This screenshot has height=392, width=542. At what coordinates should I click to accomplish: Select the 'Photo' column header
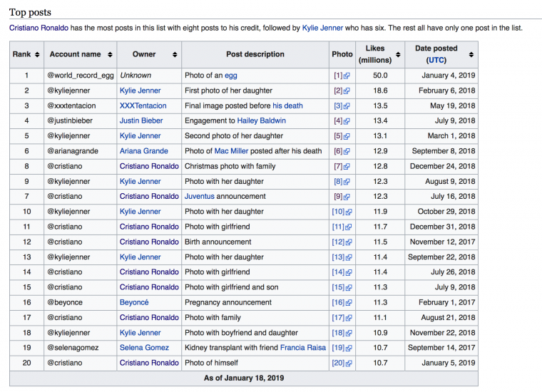coord(342,55)
